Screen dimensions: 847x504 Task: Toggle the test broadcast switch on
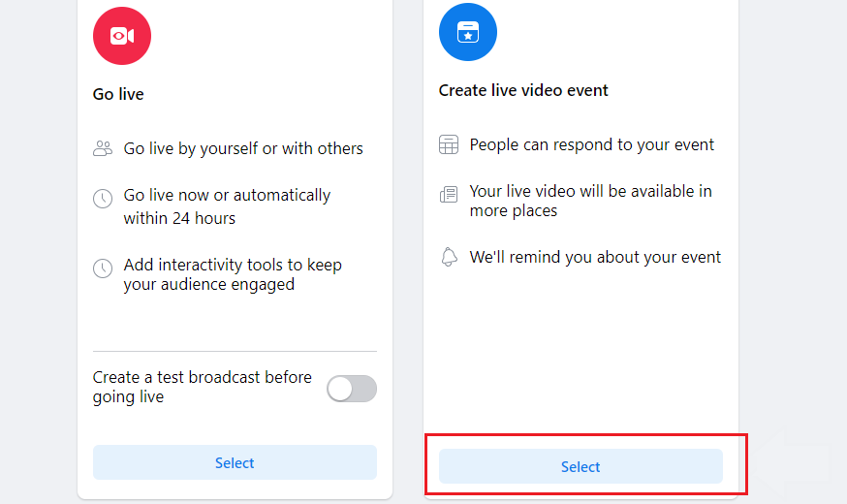coord(352,389)
